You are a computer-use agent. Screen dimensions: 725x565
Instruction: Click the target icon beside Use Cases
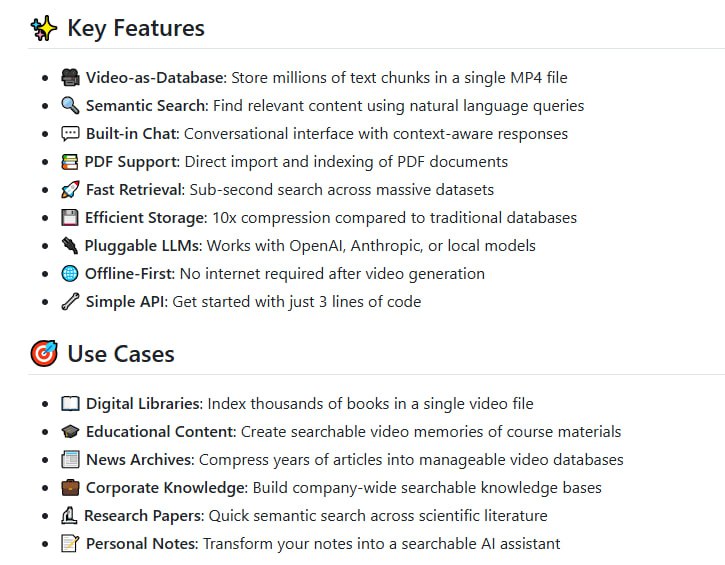pyautogui.click(x=44, y=354)
